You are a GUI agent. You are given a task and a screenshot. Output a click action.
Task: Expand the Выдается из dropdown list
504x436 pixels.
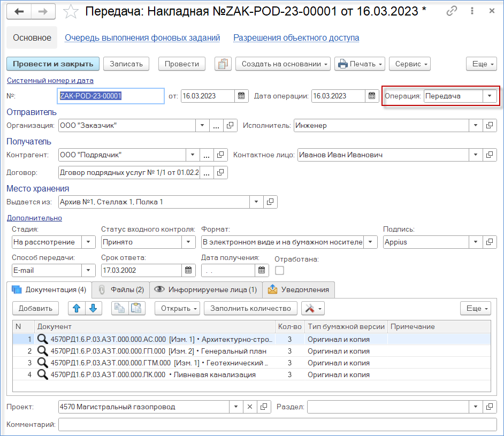pyautogui.click(x=256, y=202)
